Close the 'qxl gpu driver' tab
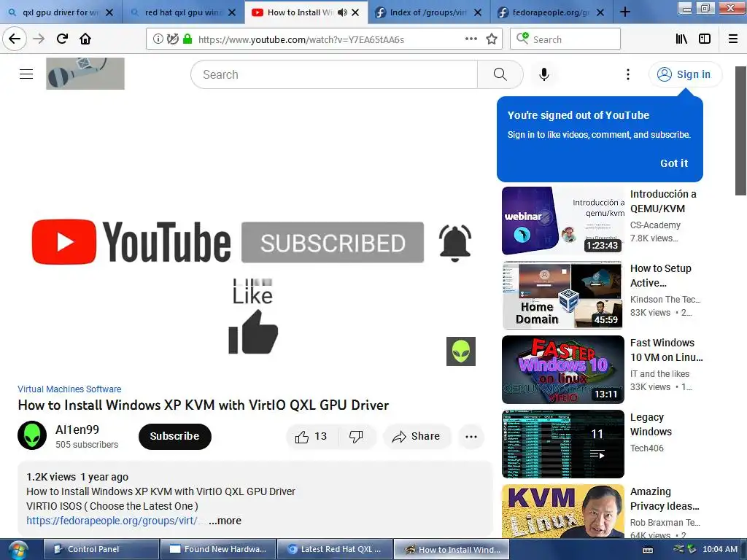Screen dimensions: 747x560 coord(109,12)
